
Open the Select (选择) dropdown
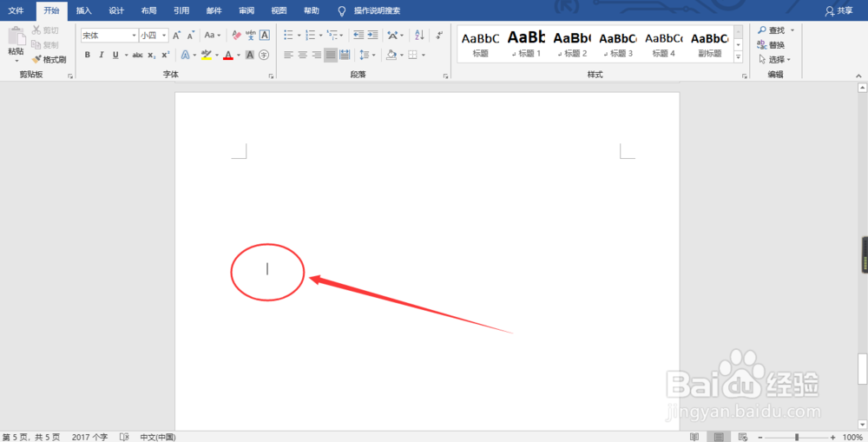pyautogui.click(x=774, y=59)
